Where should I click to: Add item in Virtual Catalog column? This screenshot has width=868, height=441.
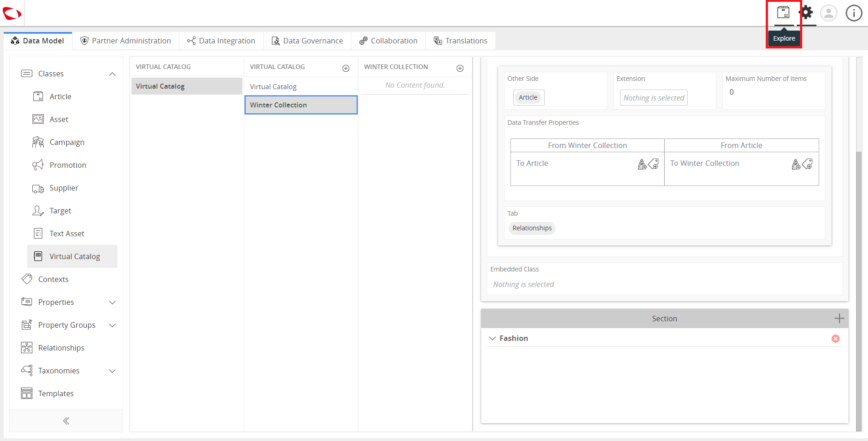coord(346,68)
